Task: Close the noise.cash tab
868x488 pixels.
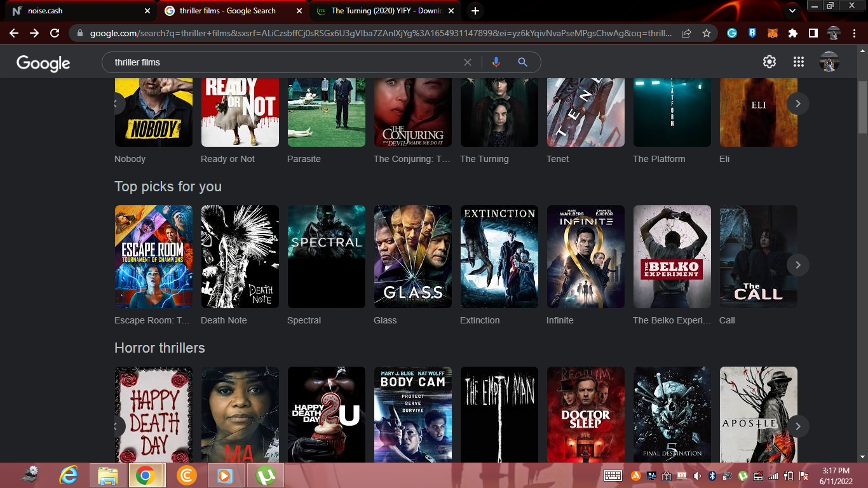Action: (147, 11)
